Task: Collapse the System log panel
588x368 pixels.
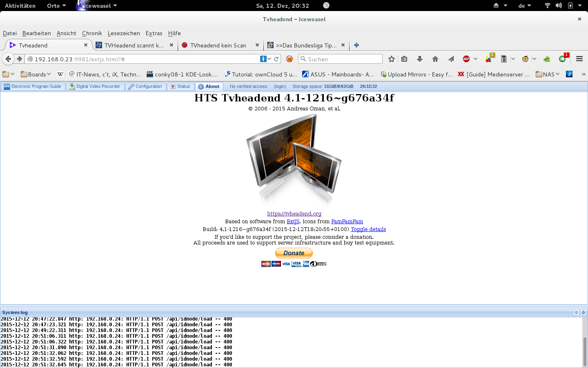Action: pyautogui.click(x=576, y=312)
